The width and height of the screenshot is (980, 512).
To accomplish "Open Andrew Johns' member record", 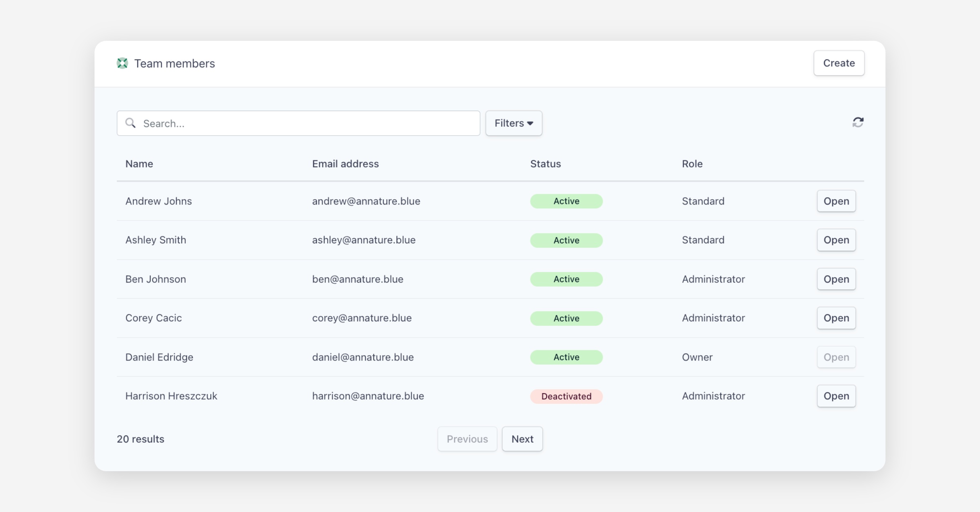I will [836, 201].
